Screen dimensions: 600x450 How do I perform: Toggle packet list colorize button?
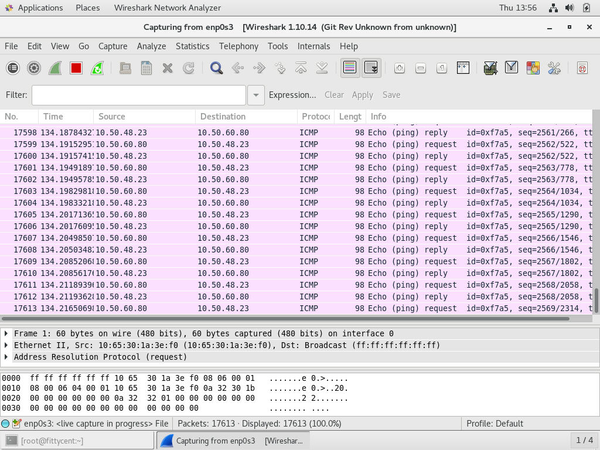[x=350, y=68]
